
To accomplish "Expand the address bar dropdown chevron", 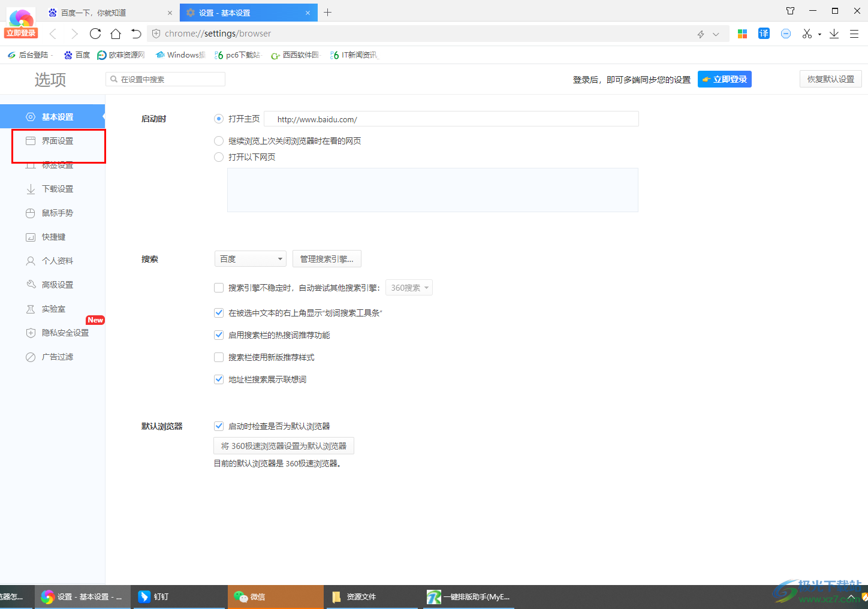I will (716, 34).
